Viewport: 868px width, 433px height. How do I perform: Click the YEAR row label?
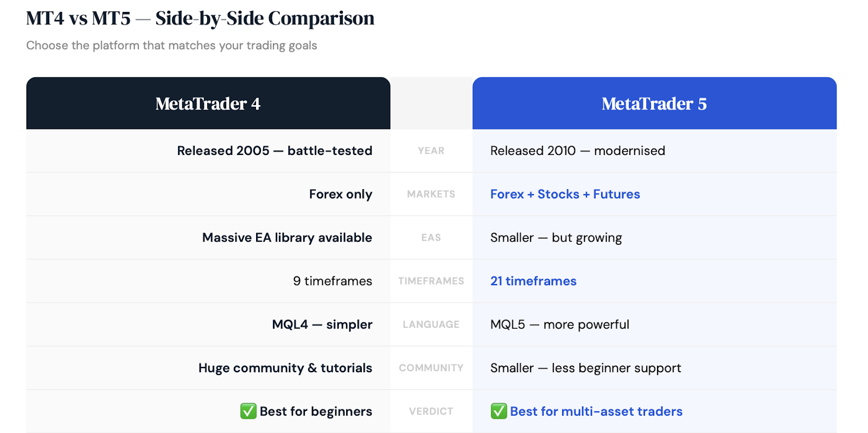431,151
